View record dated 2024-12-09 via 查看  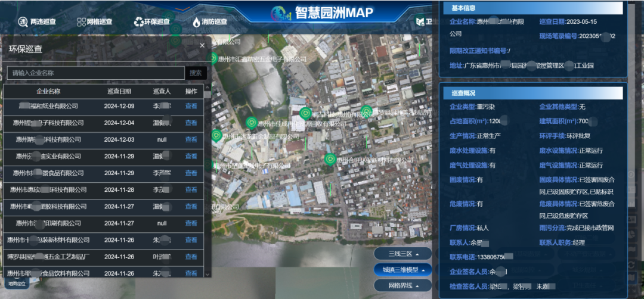click(191, 106)
